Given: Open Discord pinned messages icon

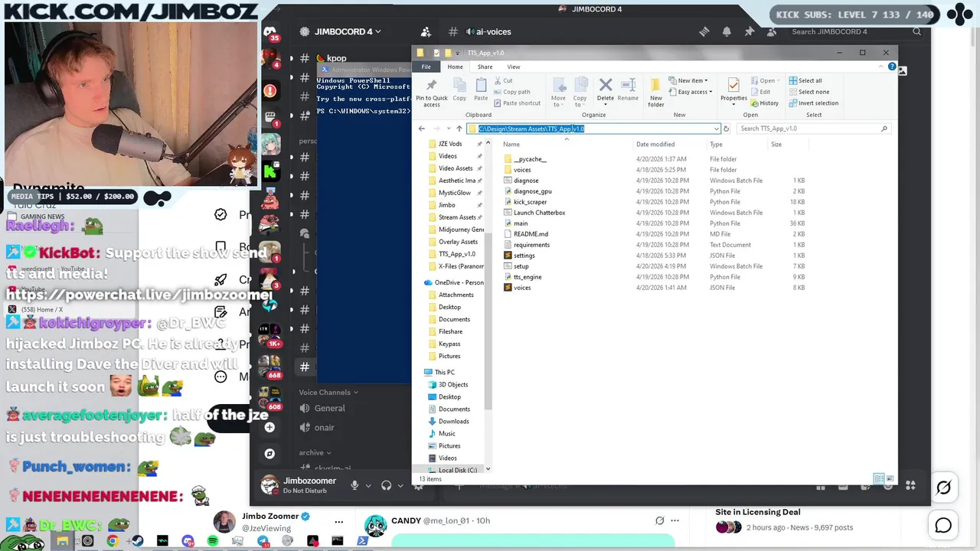Looking at the screenshot, I should 749,31.
